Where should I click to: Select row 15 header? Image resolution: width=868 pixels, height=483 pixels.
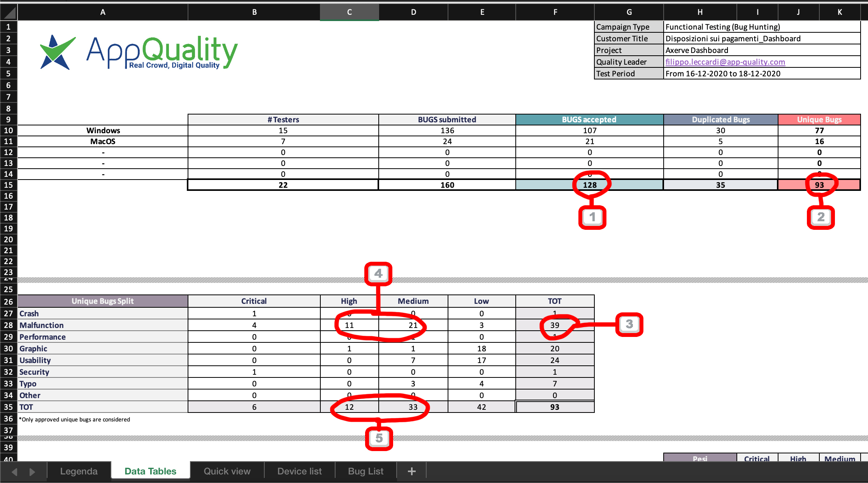pos(9,185)
